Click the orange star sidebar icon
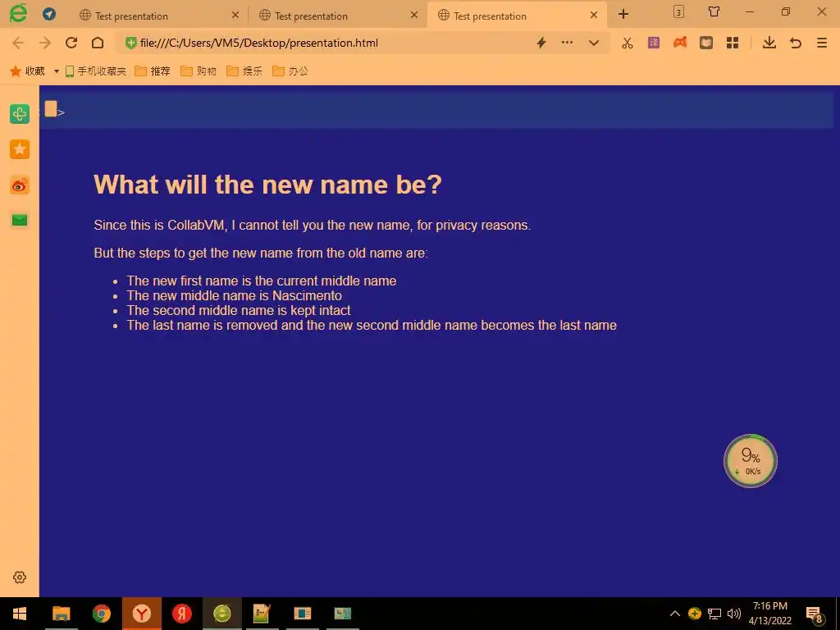840x630 pixels. coord(20,149)
